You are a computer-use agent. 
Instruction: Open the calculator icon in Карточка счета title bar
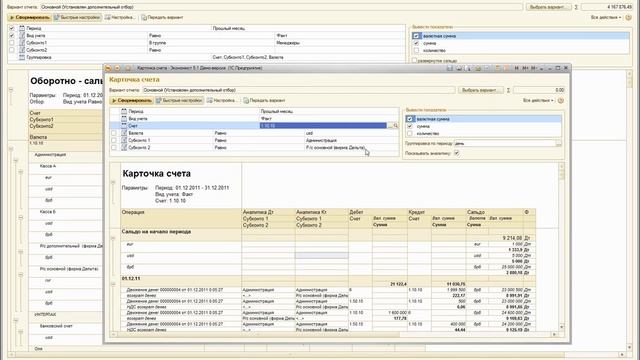tap(497, 68)
